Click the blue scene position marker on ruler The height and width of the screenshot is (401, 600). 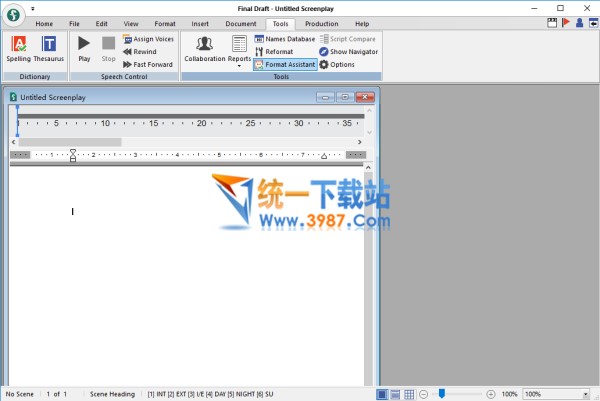click(x=17, y=121)
